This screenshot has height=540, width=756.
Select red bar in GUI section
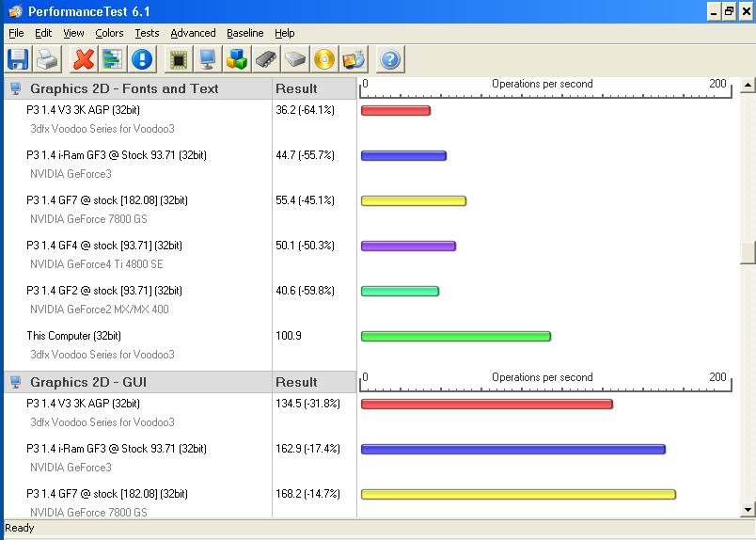486,404
